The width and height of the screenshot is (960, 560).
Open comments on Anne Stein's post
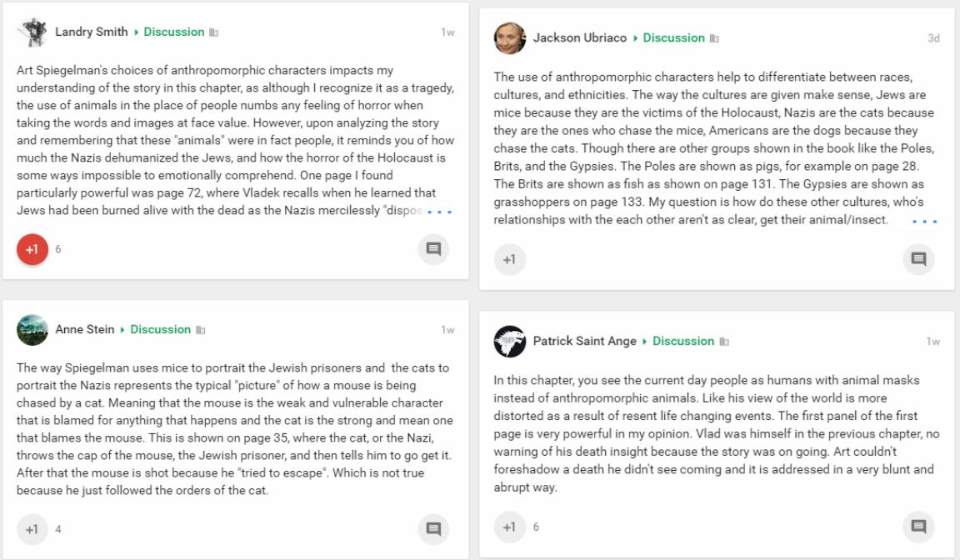[x=433, y=529]
